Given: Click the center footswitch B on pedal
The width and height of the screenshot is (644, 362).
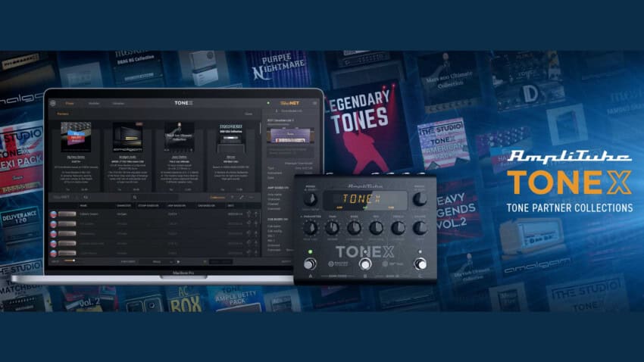Looking at the screenshot, I should tap(364, 264).
